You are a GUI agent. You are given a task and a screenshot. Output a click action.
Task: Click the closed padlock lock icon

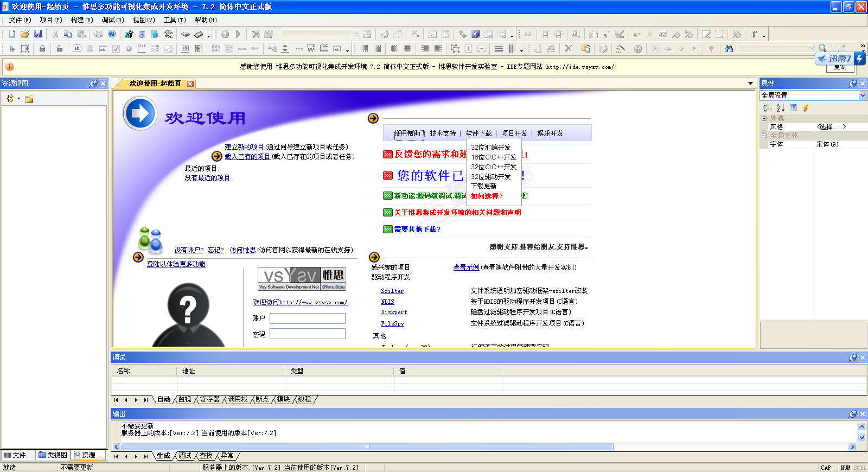point(42,48)
